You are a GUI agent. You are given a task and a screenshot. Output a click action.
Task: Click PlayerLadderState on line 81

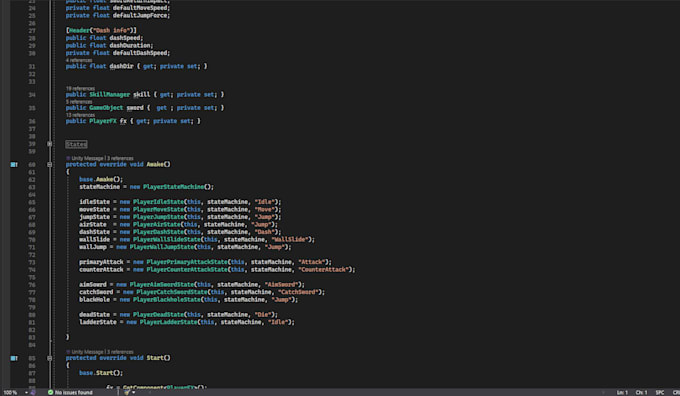(168, 322)
